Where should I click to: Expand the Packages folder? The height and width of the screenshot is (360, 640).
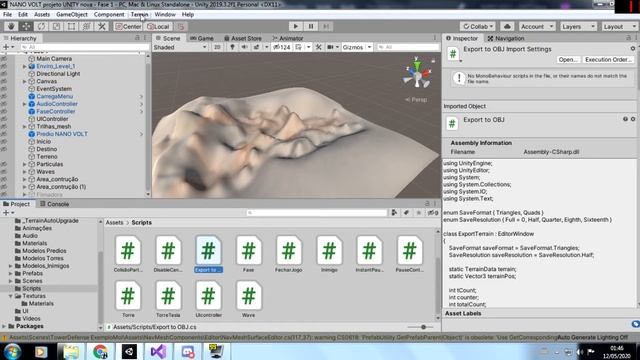tap(4, 326)
